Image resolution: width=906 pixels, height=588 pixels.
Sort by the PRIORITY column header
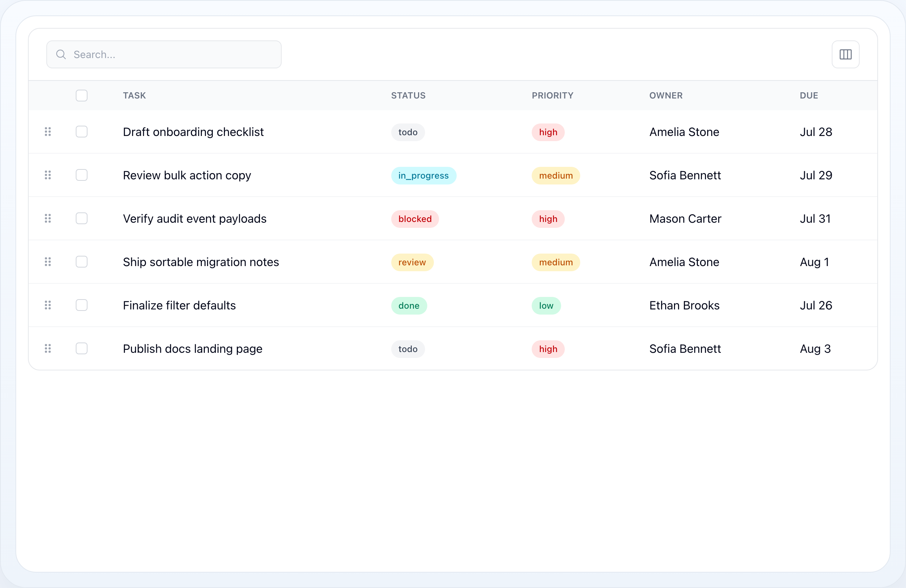point(552,96)
